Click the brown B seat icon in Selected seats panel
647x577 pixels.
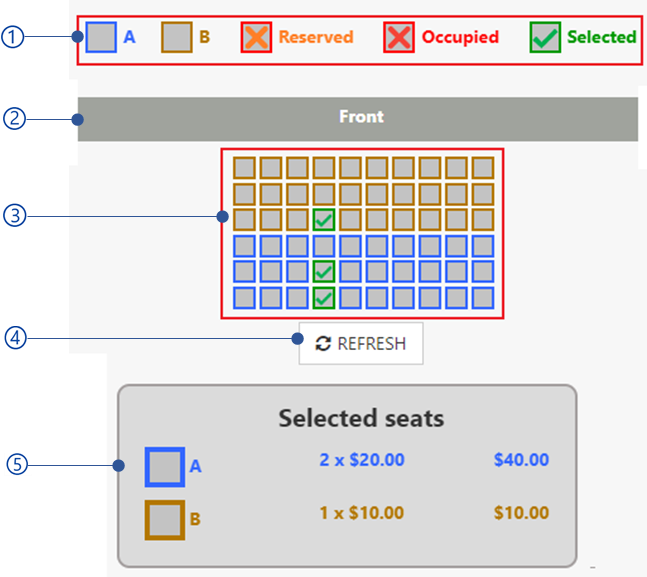click(165, 519)
